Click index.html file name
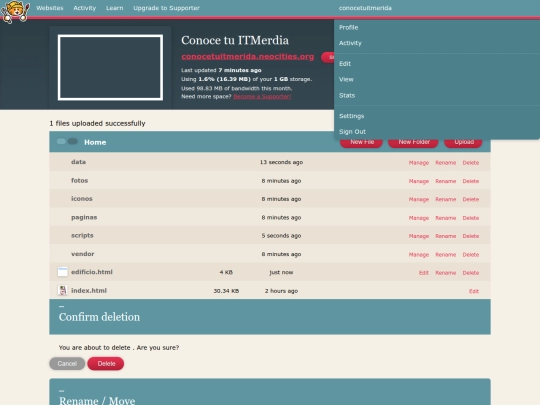Screen dimensions: 540x405 [89, 291]
